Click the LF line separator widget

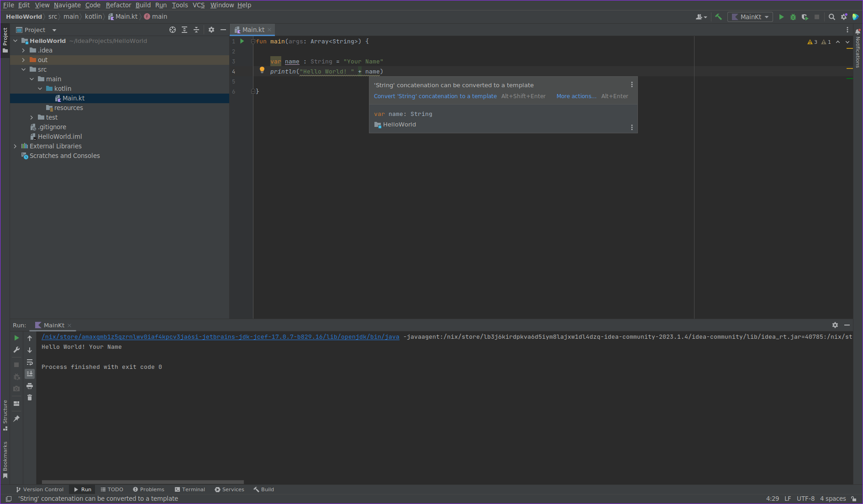788,499
